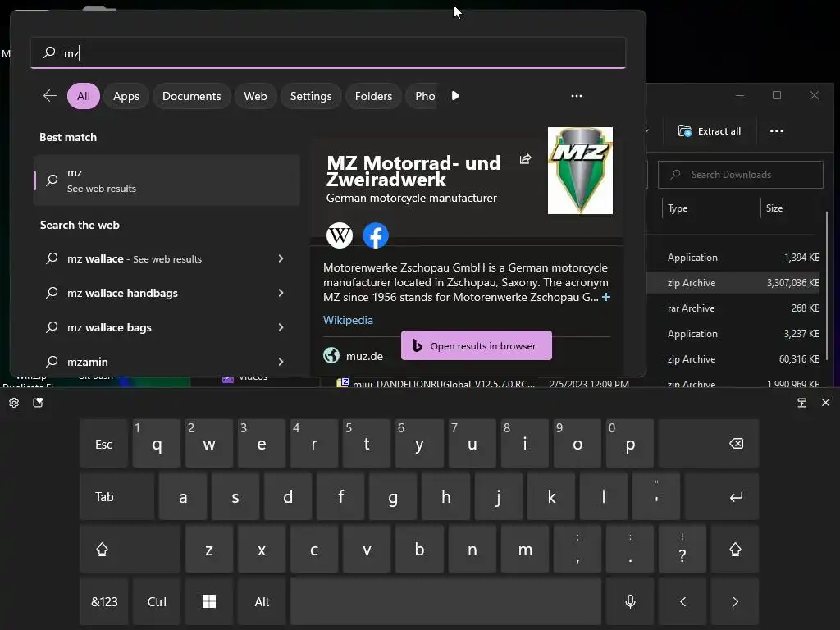Select the Web filter tab
Image resolution: width=840 pixels, height=630 pixels.
pyautogui.click(x=255, y=96)
